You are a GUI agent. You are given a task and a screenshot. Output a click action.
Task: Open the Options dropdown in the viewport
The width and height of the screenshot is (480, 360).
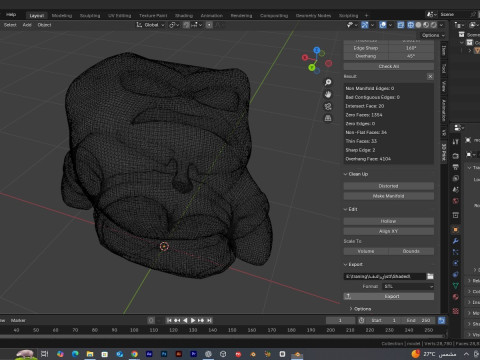[x=433, y=35]
